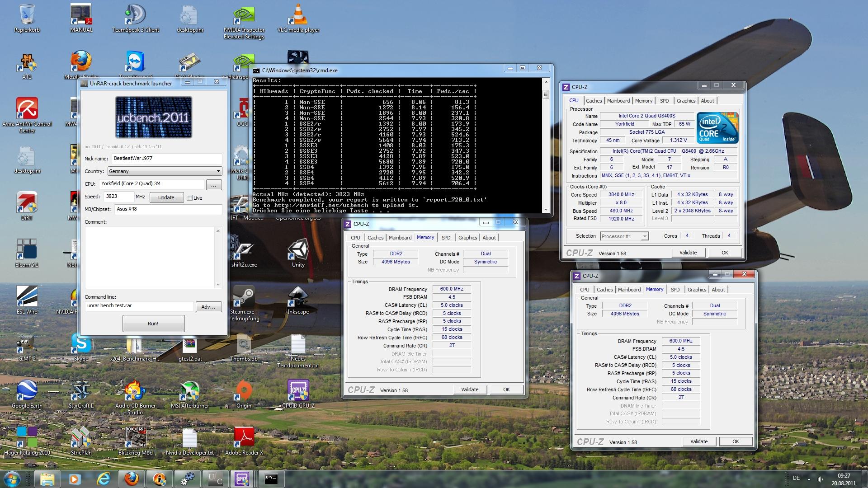The width and height of the screenshot is (868, 488).
Task: Open NVIDIA Inspector Elevated Settings shortcut
Action: [x=244, y=21]
